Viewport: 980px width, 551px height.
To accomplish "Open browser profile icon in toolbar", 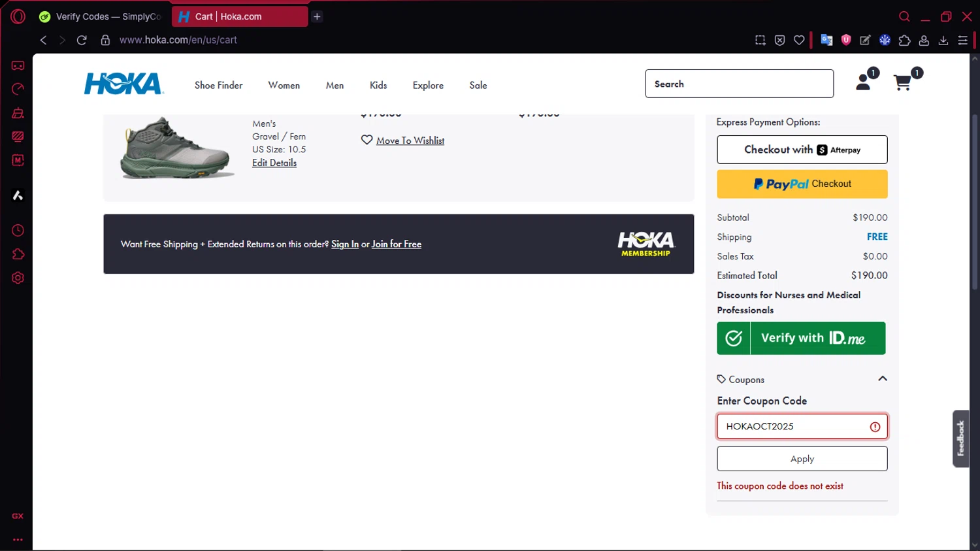I will pos(924,40).
